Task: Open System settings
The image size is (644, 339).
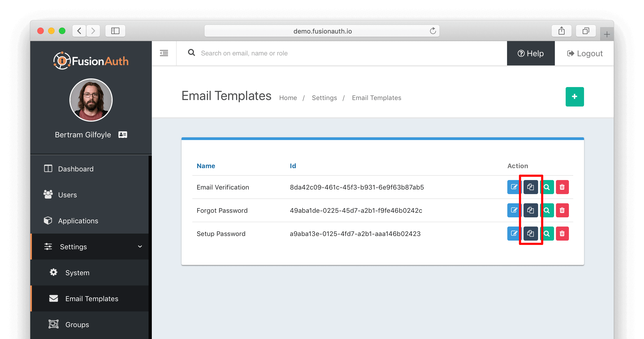Action: pyautogui.click(x=89, y=272)
